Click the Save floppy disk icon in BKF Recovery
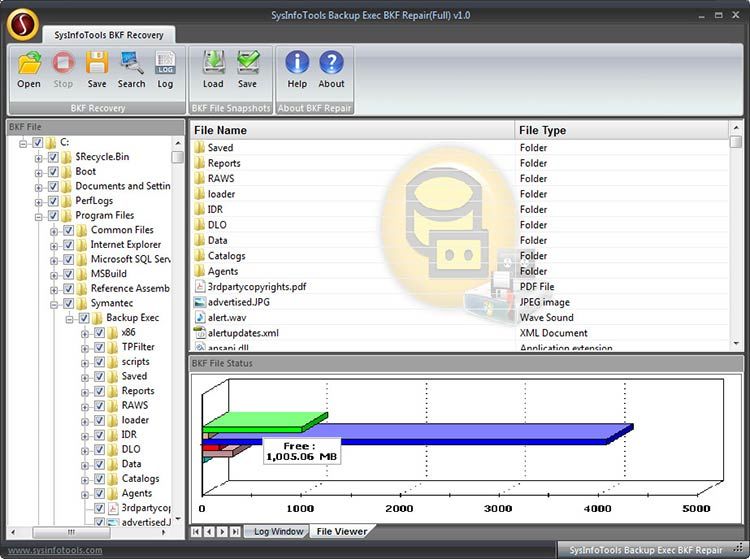Image resolution: width=750 pixels, height=559 pixels. point(96,67)
